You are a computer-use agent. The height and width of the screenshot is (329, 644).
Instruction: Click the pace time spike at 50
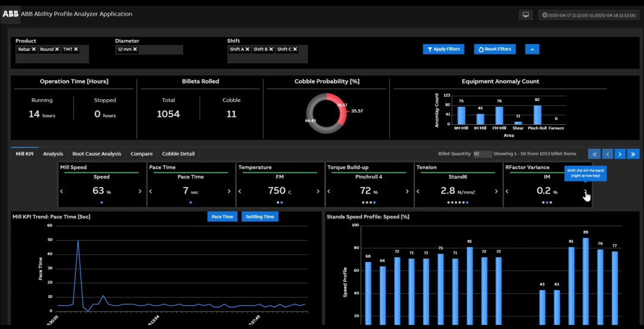pos(78,241)
